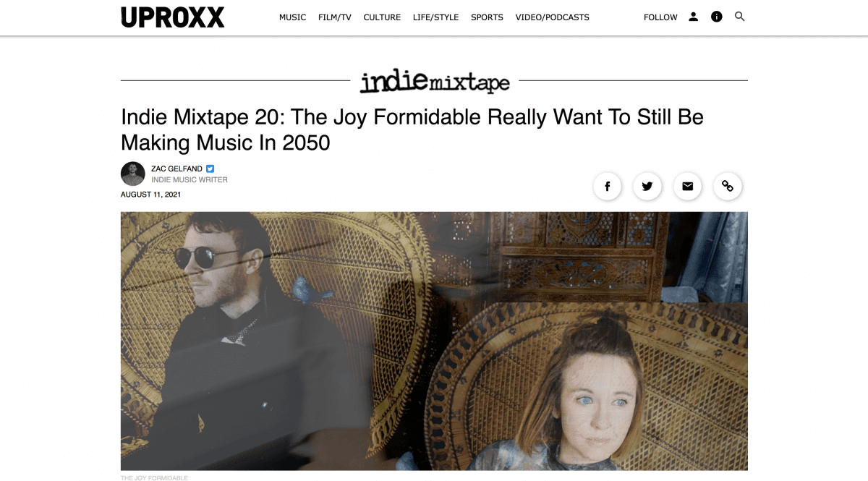Click the INDIE MUSIC WRITER label
The image size is (868, 481).
tap(190, 179)
